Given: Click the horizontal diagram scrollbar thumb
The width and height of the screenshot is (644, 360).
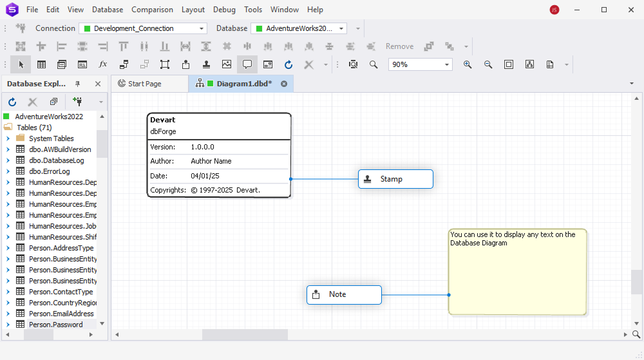Looking at the screenshot, I should click(x=245, y=334).
